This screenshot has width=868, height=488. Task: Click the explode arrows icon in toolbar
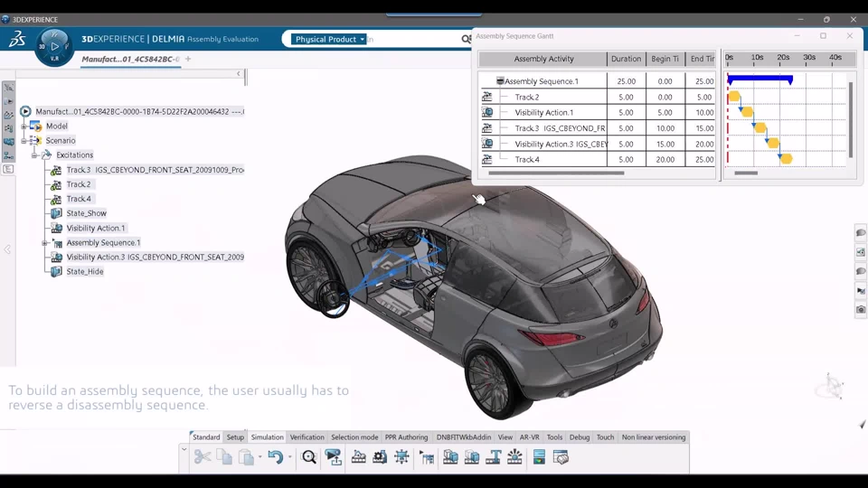coord(401,457)
